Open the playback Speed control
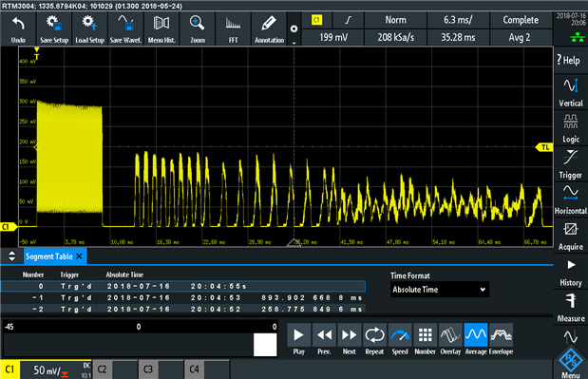The height and width of the screenshot is (379, 588). (x=400, y=339)
